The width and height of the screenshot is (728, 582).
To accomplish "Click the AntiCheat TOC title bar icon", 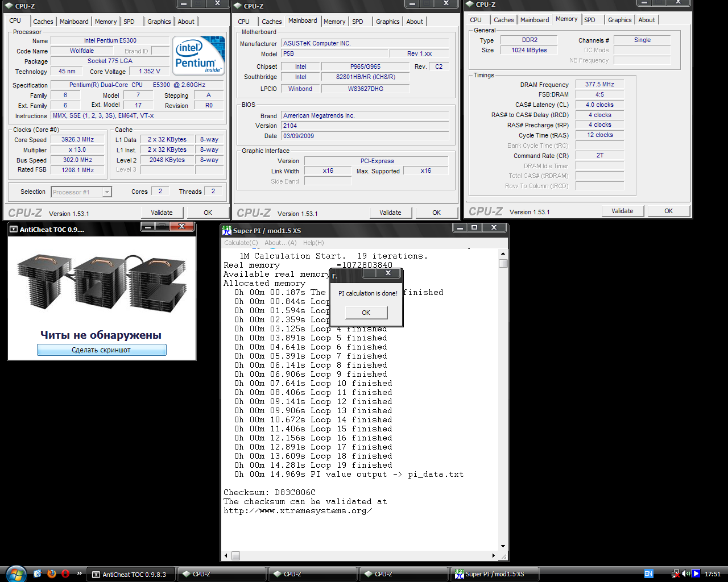I will pyautogui.click(x=14, y=230).
